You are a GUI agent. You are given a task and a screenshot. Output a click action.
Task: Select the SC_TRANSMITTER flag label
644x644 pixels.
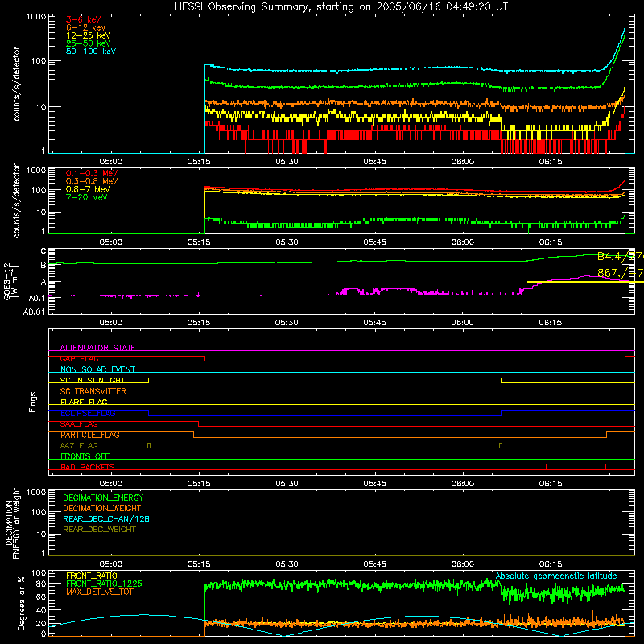pyautogui.click(x=93, y=391)
